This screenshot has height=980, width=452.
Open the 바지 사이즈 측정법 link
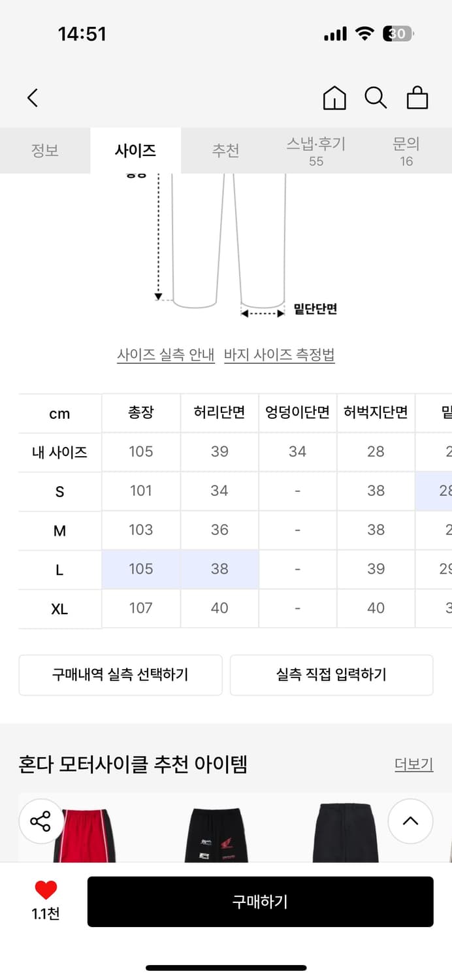point(280,354)
